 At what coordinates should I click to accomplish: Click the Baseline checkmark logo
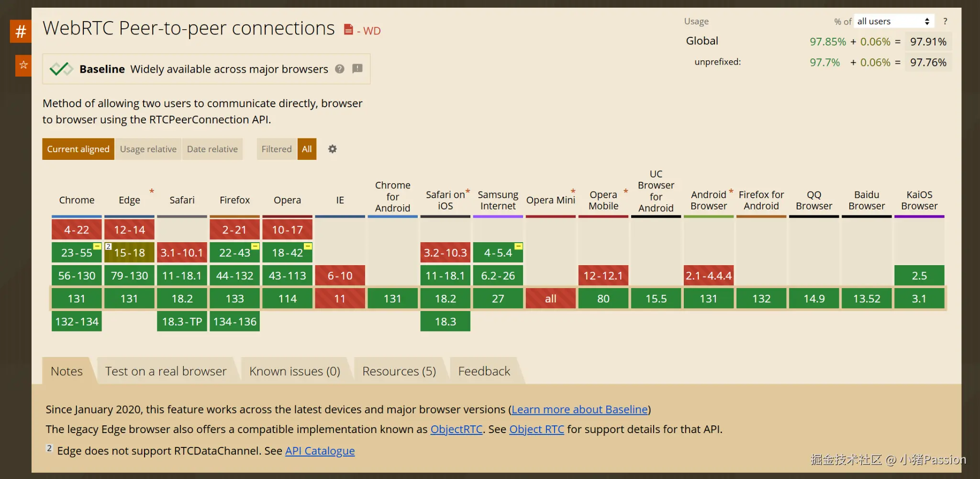[x=61, y=69]
